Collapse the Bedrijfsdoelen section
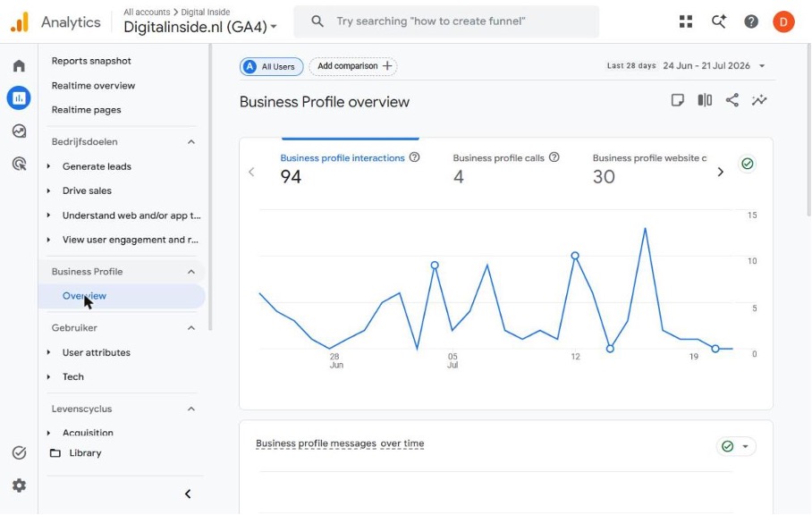 [x=191, y=142]
